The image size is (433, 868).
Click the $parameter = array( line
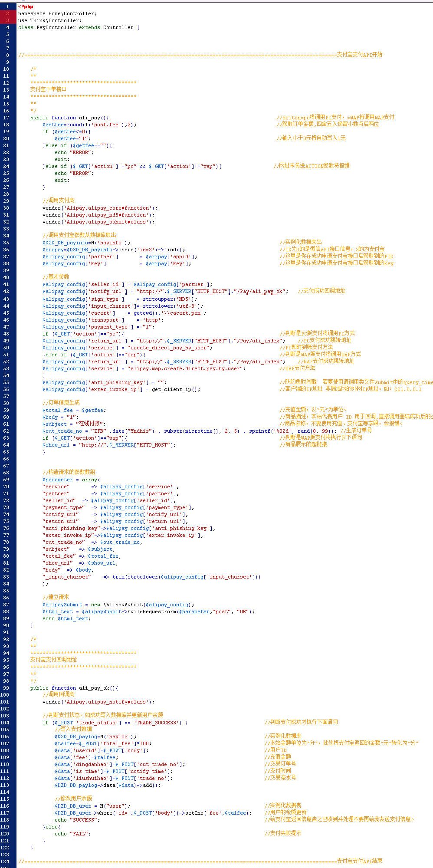point(71,480)
